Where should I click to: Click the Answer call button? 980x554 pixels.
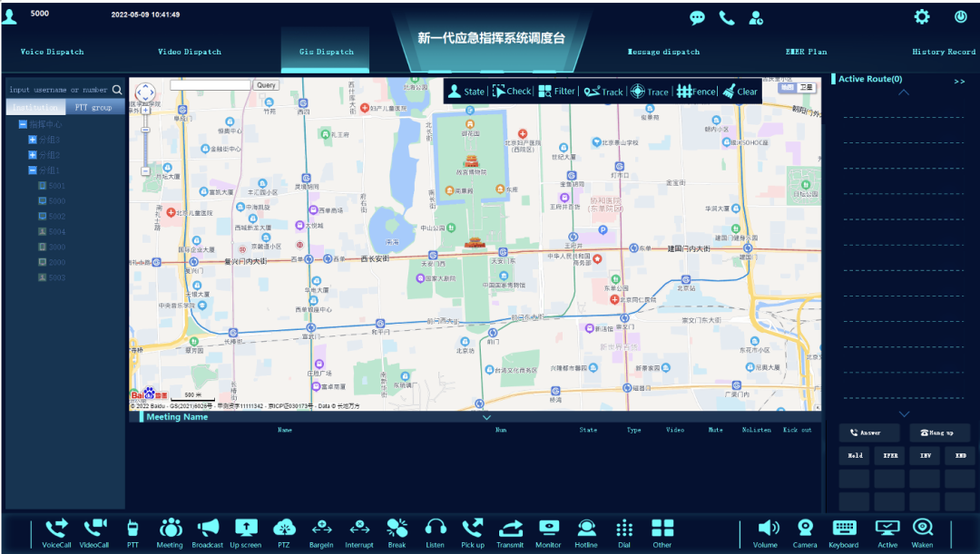tap(869, 433)
